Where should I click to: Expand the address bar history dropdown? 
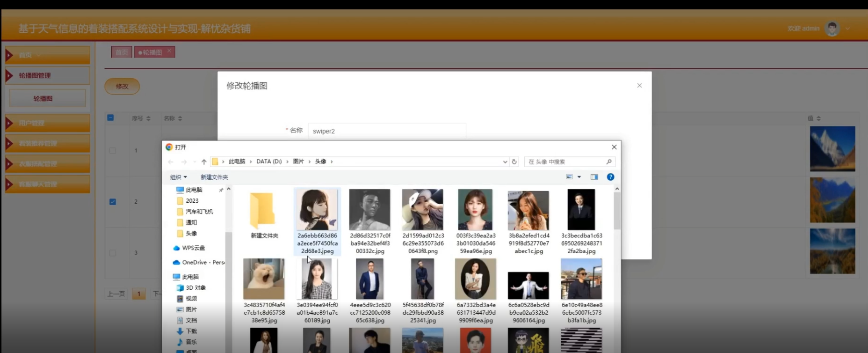pyautogui.click(x=505, y=162)
